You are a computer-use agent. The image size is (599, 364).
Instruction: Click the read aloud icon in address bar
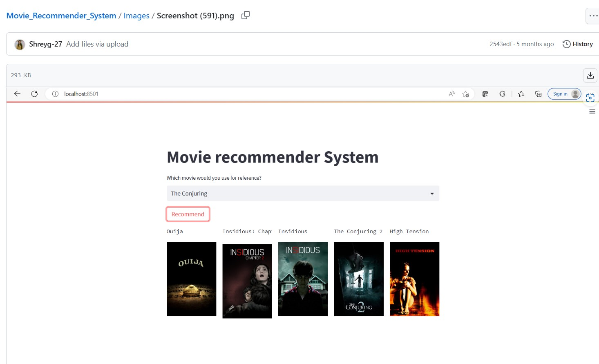451,94
